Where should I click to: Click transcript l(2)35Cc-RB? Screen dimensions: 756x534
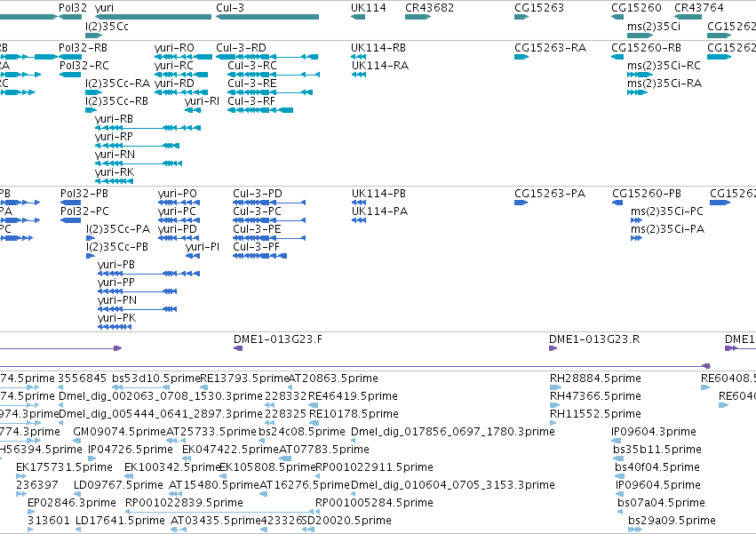coord(116,101)
